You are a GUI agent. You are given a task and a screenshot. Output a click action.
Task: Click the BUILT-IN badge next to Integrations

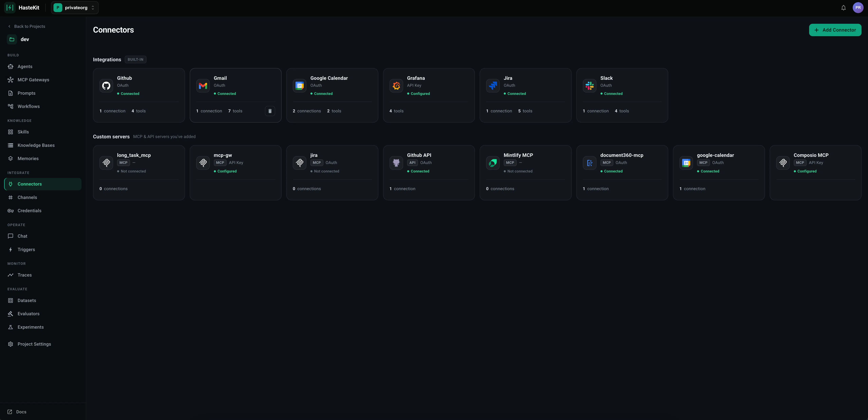[135, 59]
